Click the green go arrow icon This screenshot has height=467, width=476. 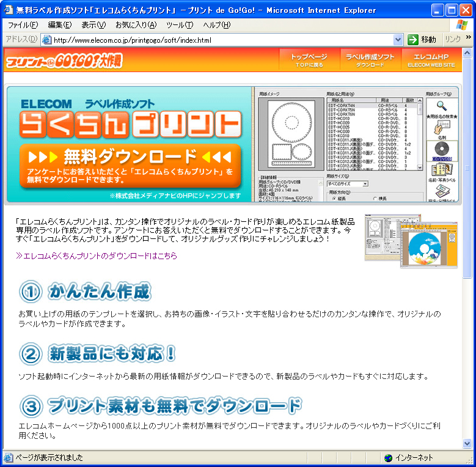coord(413,40)
